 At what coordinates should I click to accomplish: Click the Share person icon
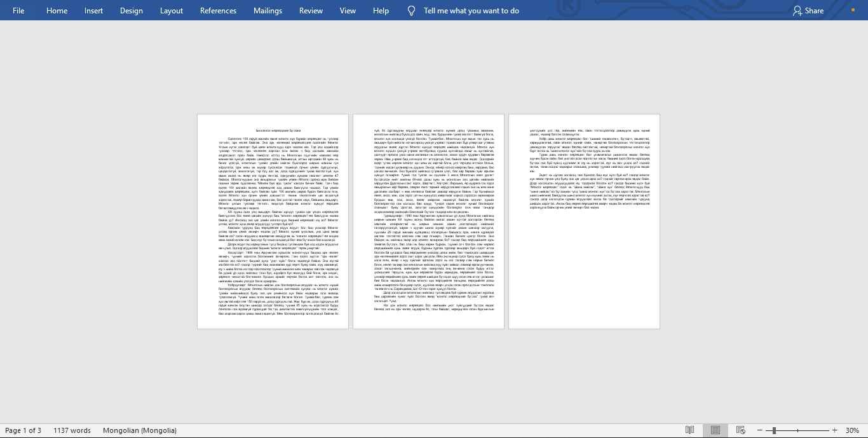[x=797, y=10]
